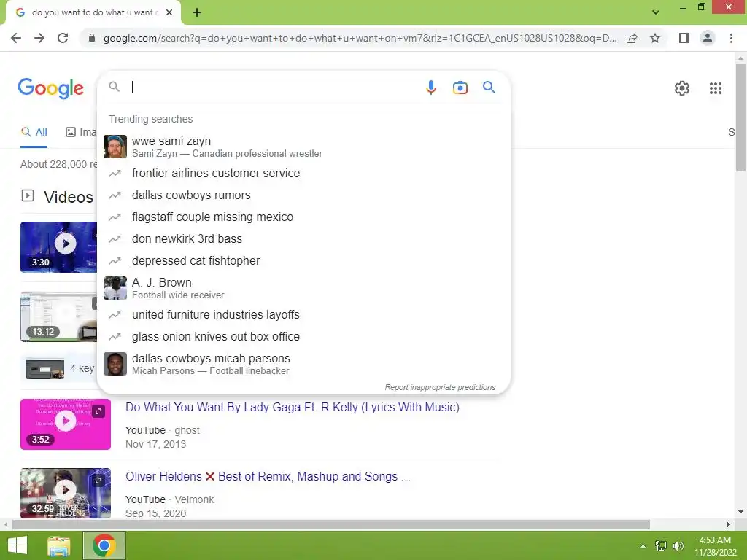Click in the Google search input field
Image resolution: width=747 pixels, height=560 pixels.
[x=274, y=87]
